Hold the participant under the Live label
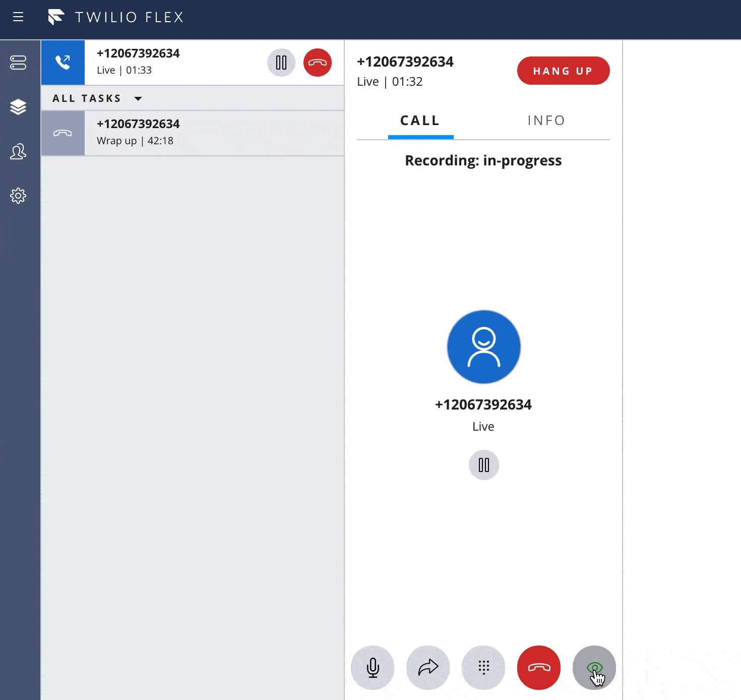 click(x=484, y=465)
